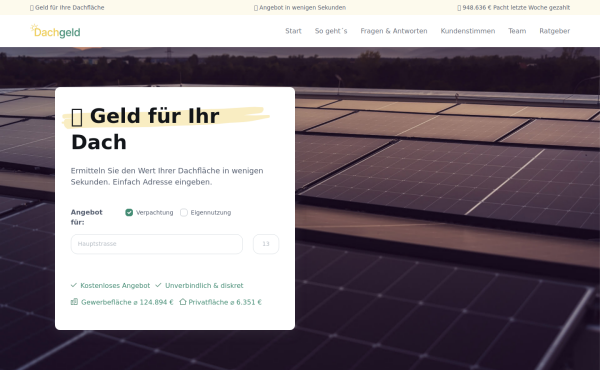Open Fragen & Antworten page
The width and height of the screenshot is (600, 375).
pos(394,31)
